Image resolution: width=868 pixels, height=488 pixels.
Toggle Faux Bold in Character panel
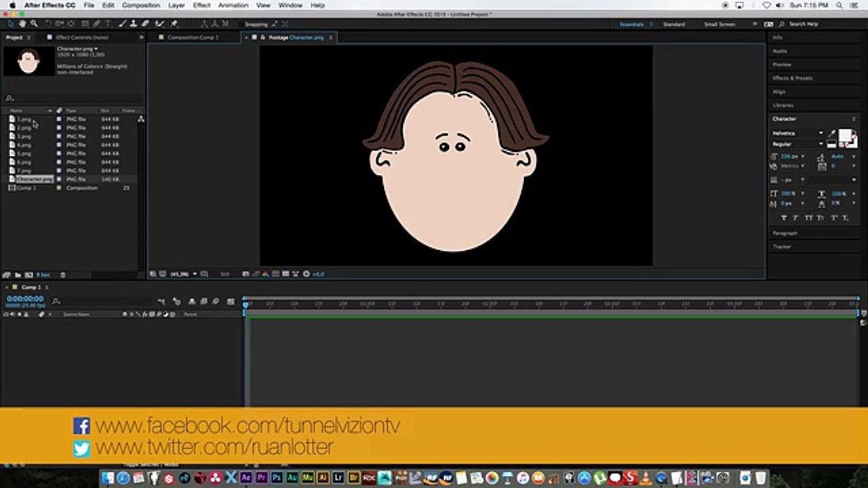784,218
